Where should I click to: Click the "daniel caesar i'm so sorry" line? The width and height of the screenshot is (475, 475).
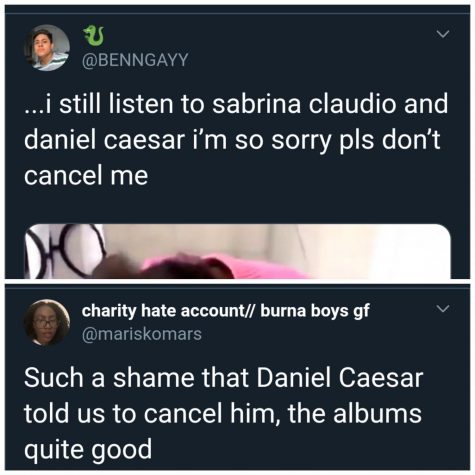tap(232, 139)
